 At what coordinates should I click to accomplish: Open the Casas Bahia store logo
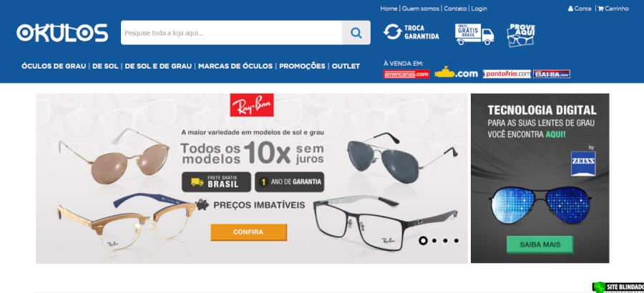(x=552, y=74)
